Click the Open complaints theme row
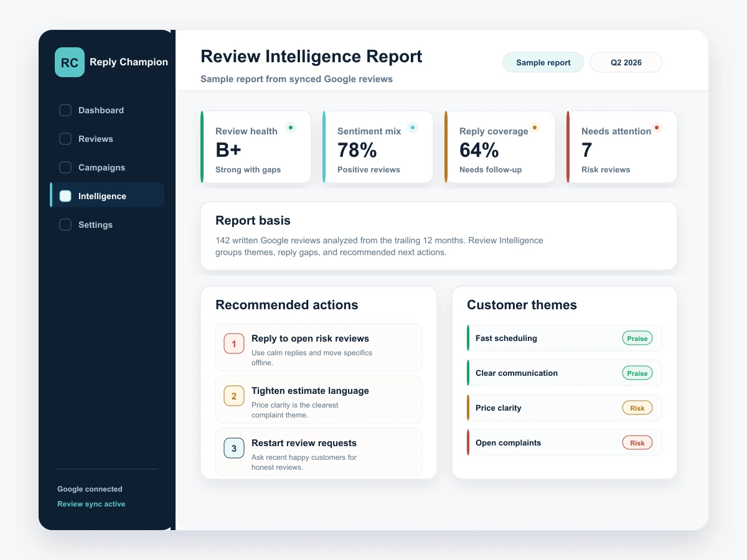Screen dimensions: 747x560 point(565,442)
